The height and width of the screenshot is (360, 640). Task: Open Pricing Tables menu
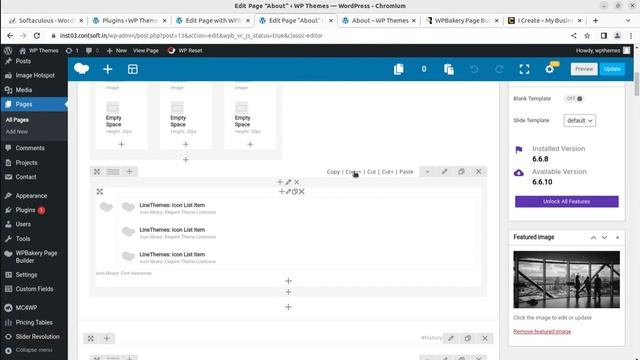pos(34,322)
